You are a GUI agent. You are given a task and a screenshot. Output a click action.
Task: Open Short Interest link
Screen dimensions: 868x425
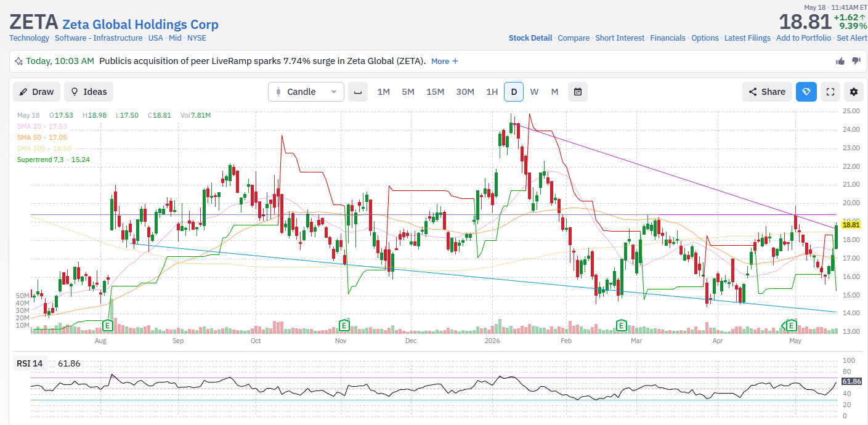click(x=620, y=38)
